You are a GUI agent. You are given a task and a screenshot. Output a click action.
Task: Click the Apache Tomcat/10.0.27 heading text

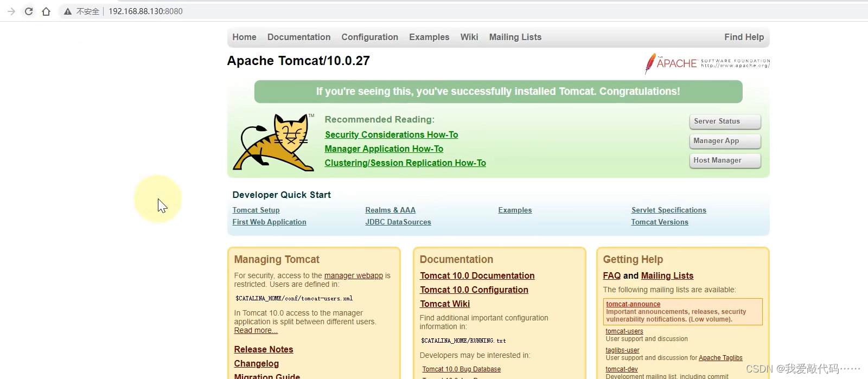[x=298, y=61]
